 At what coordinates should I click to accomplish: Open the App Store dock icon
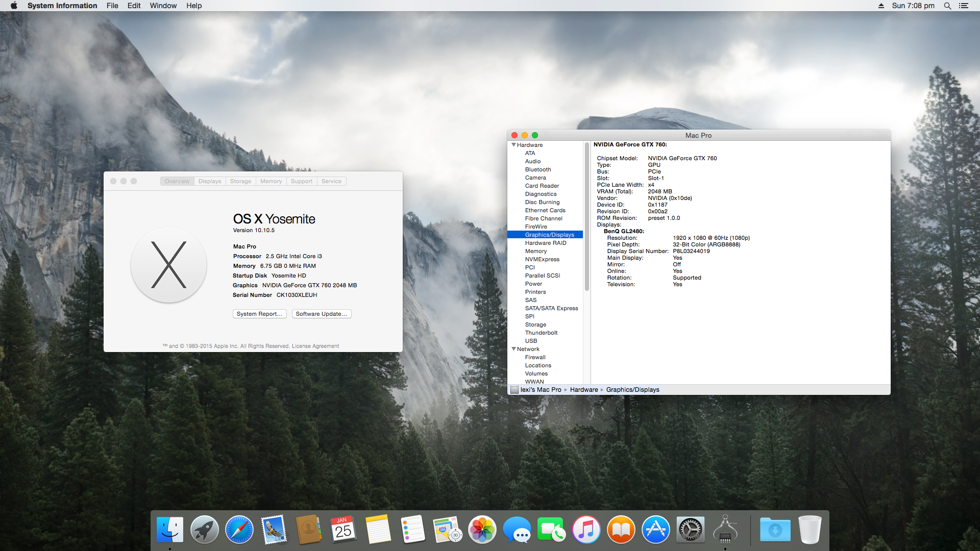655,530
